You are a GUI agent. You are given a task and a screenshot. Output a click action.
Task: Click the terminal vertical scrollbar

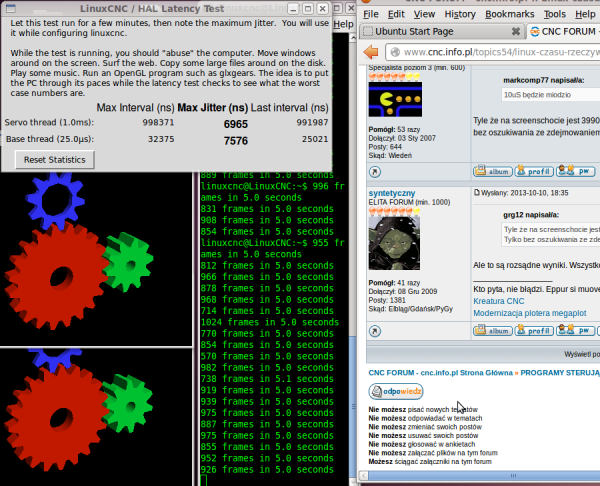353,406
